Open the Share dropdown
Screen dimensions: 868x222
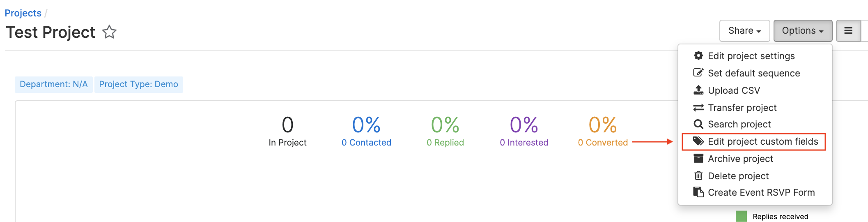click(x=745, y=31)
